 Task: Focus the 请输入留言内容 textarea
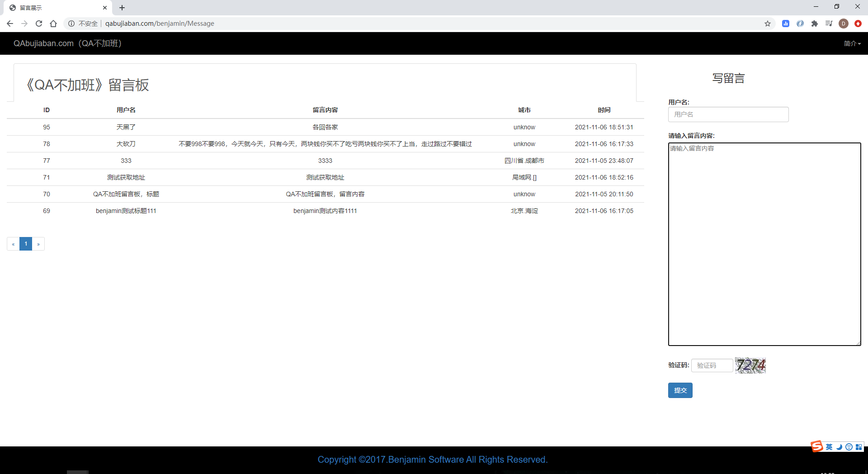click(764, 244)
